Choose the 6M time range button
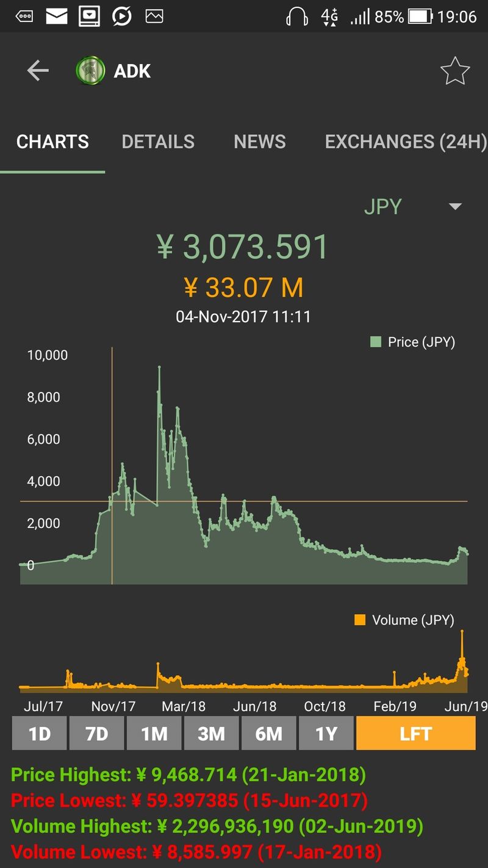488x868 pixels. pos(268,733)
